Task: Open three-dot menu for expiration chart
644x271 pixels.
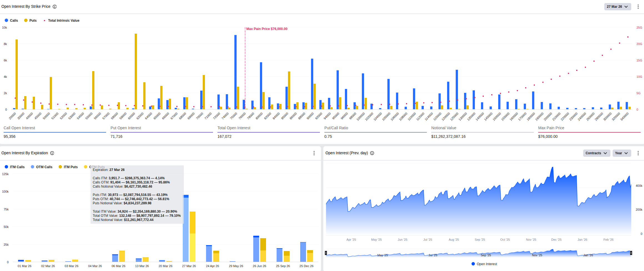Action: tap(314, 153)
